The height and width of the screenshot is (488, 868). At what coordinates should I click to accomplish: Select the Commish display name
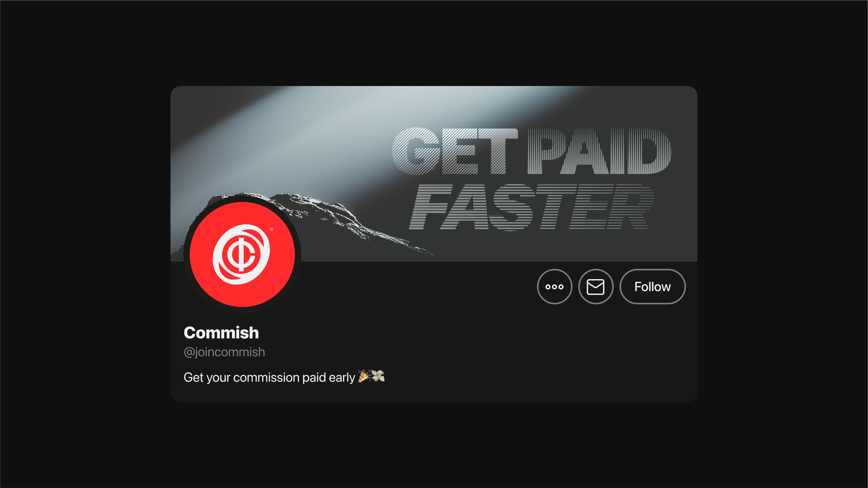tap(221, 333)
